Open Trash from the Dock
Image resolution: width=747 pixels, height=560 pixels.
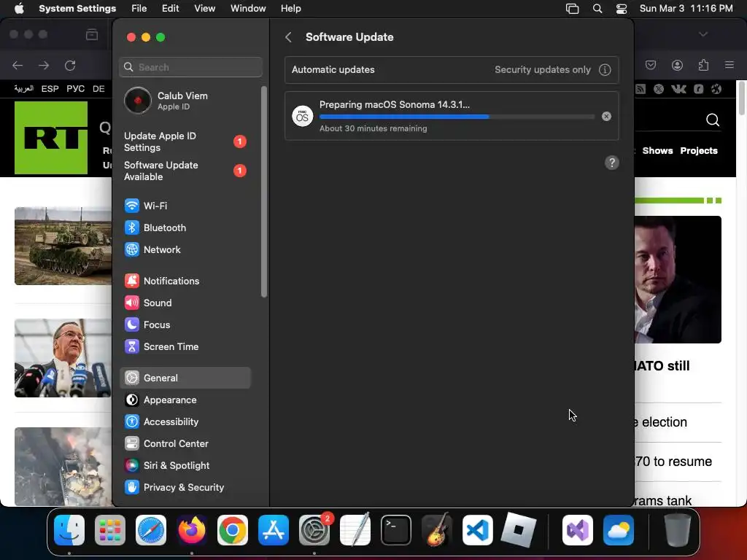coord(678,530)
